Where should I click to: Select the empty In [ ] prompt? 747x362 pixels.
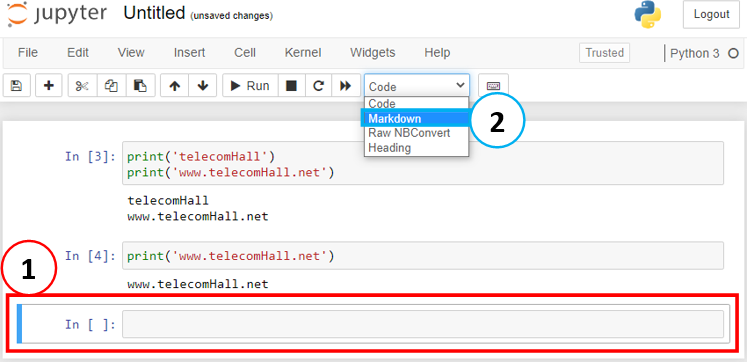coord(90,325)
